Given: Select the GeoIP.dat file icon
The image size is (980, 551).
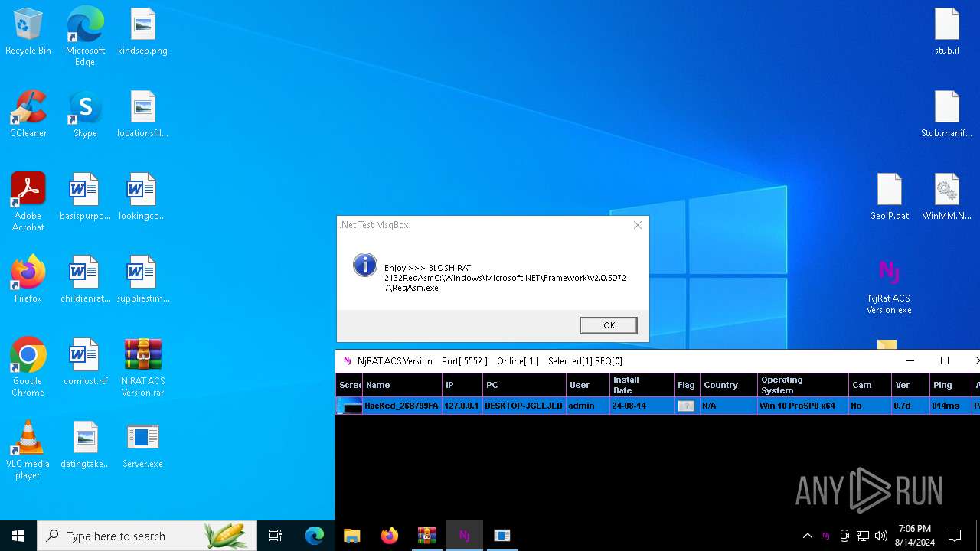Looking at the screenshot, I should point(889,197).
